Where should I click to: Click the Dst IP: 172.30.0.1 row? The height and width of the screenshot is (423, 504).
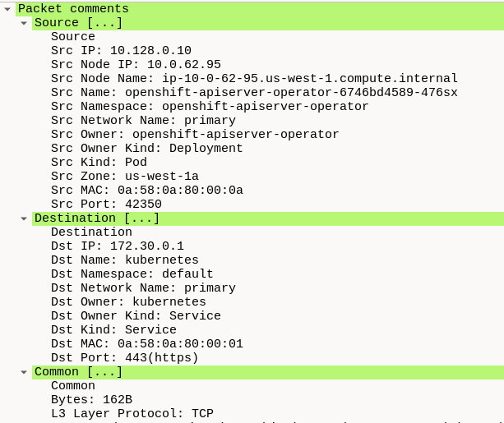117,246
